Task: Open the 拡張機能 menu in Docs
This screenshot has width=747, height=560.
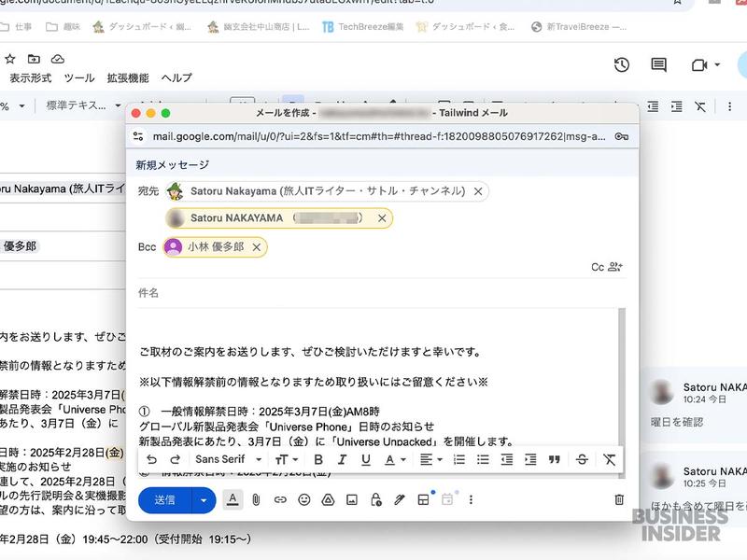Action: 128,78
